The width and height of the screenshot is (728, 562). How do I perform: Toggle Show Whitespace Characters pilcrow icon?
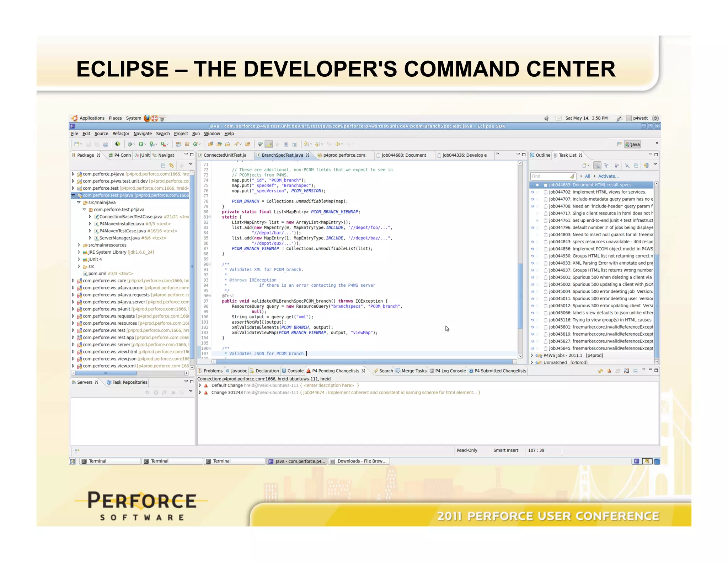click(x=295, y=144)
